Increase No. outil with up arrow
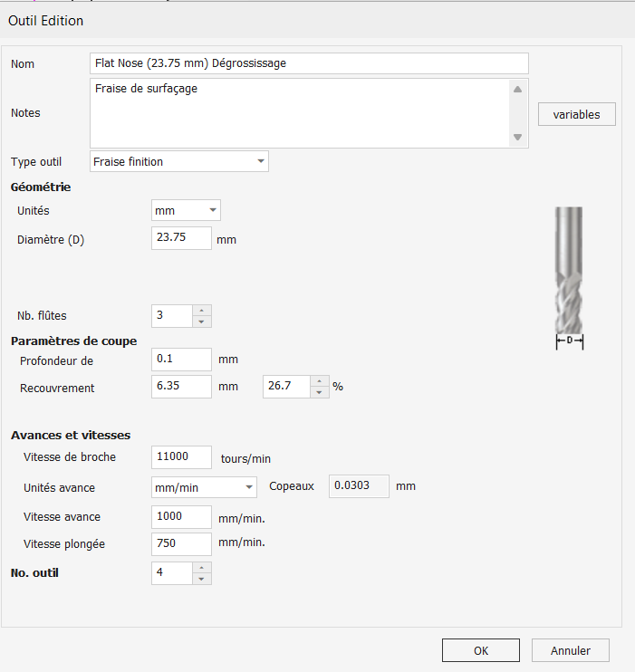Viewport: 635px width, 672px height. pyautogui.click(x=201, y=568)
